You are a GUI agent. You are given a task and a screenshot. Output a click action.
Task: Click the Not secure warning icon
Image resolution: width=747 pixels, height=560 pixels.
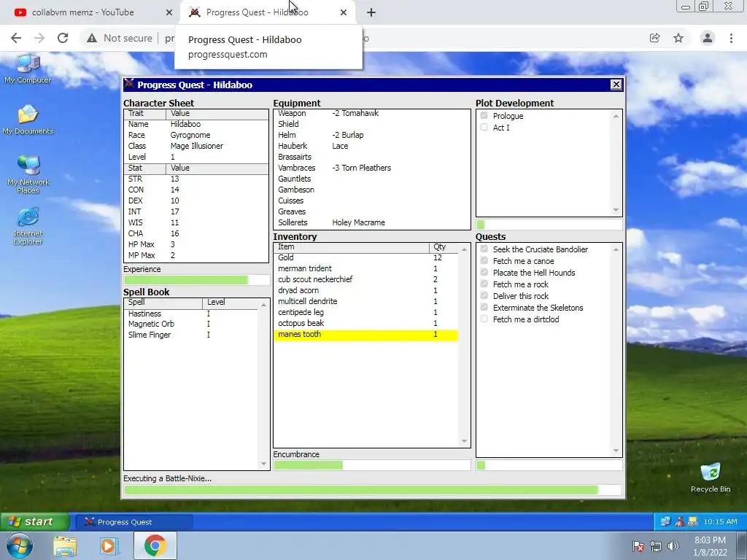pyautogui.click(x=91, y=38)
